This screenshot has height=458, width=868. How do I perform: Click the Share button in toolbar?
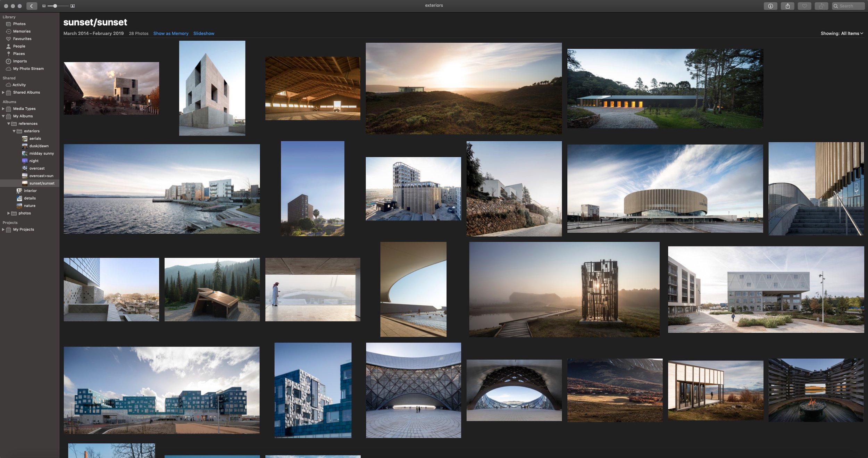pos(787,6)
